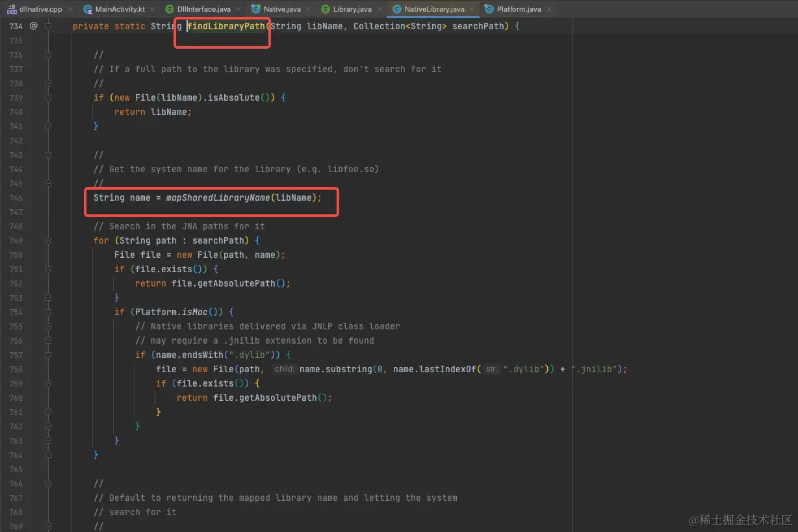Collapse the for loop at line 749
Viewport: 798px width, 532px height.
[x=49, y=241]
